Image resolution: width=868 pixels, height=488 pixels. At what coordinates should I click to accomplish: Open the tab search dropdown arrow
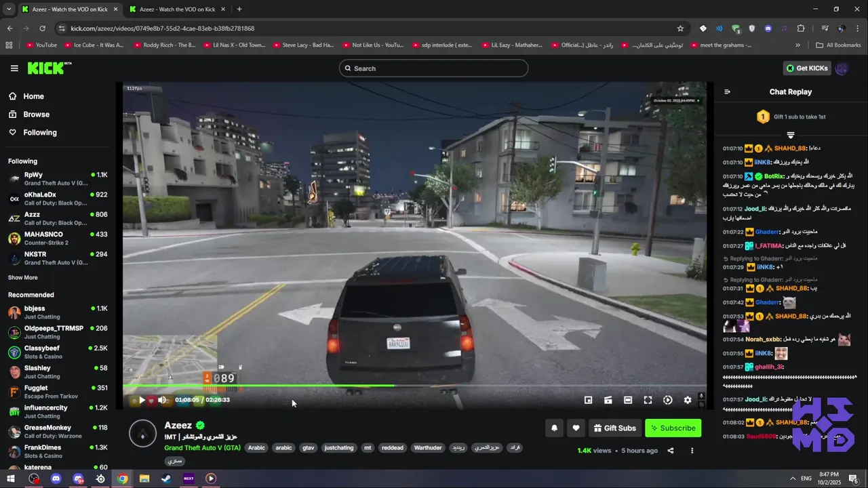(9, 9)
